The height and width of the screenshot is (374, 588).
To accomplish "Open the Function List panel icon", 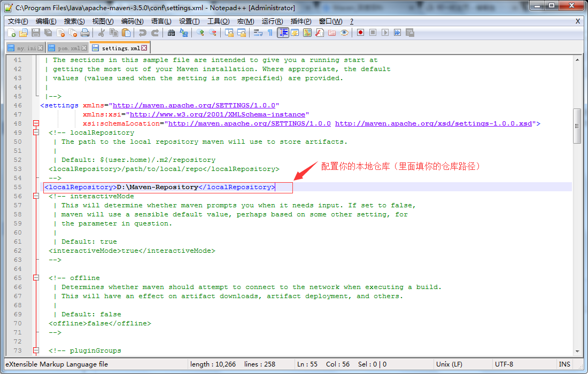I will pos(320,33).
